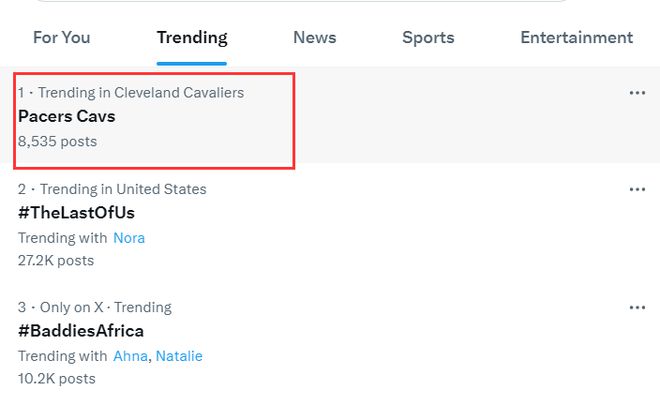Open the #BaddiesAfrica hashtag
Screen dimensions: 660x405
coord(81,331)
